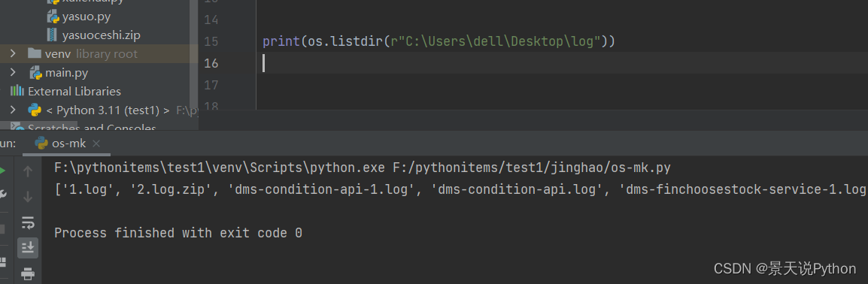Click the Up the Stack Trace arrow

point(28,171)
